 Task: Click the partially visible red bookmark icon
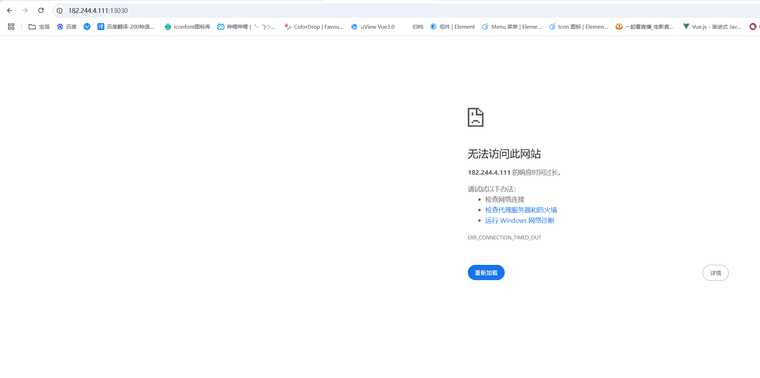click(x=754, y=27)
